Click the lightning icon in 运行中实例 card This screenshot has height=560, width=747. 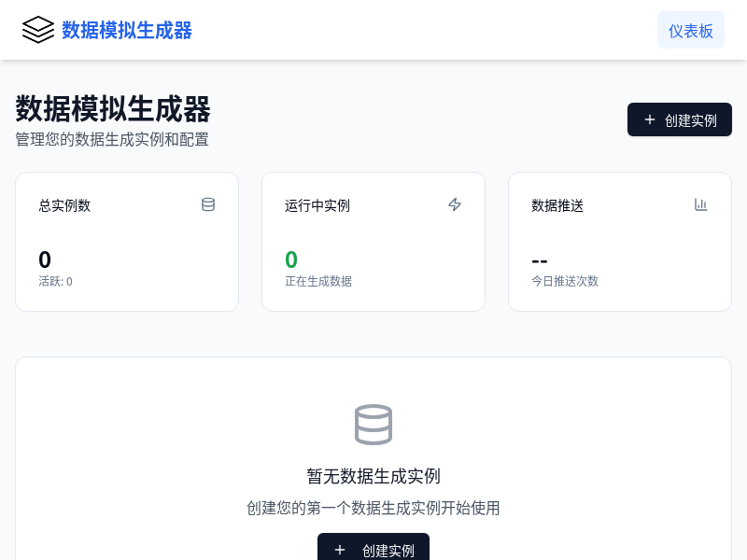pyautogui.click(x=455, y=204)
